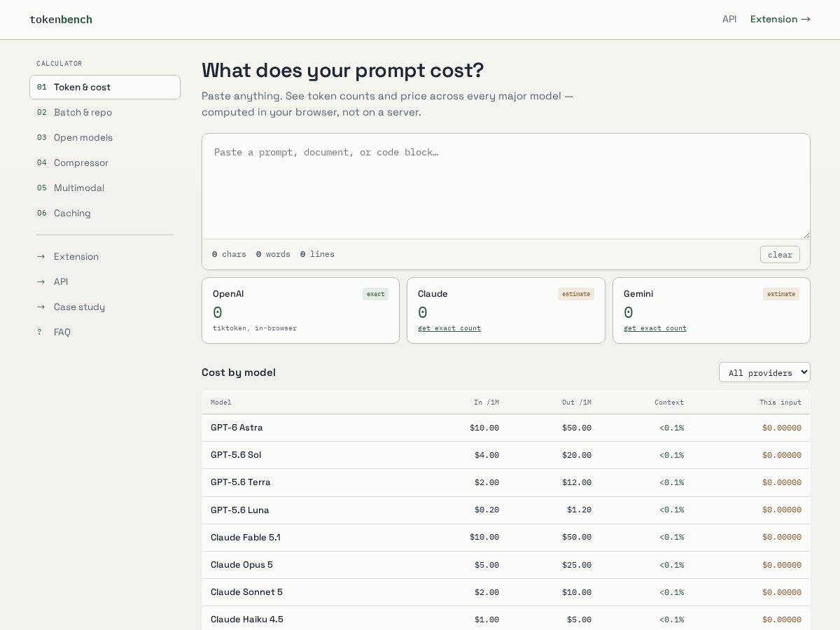The height and width of the screenshot is (630, 840).
Task: Select the GPT-5.6 Terra row name
Action: (x=241, y=482)
